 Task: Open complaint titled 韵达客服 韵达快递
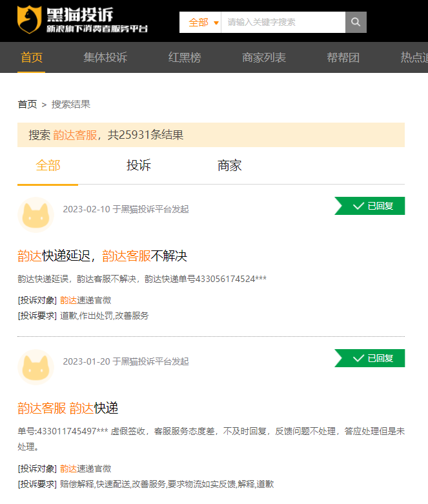click(x=68, y=408)
